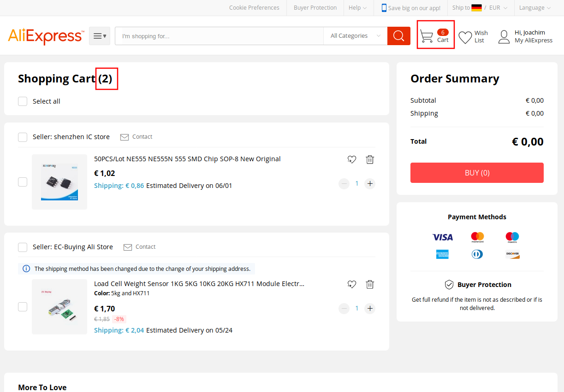The height and width of the screenshot is (392, 564).
Task: Decrease quantity of Load Cell sensor
Action: 344,309
